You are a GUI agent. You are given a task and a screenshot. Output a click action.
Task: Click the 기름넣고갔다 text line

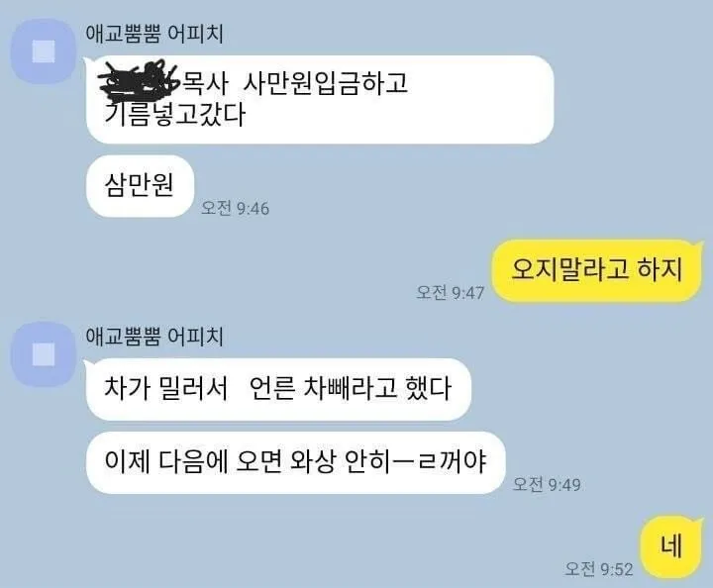pyautogui.click(x=175, y=115)
